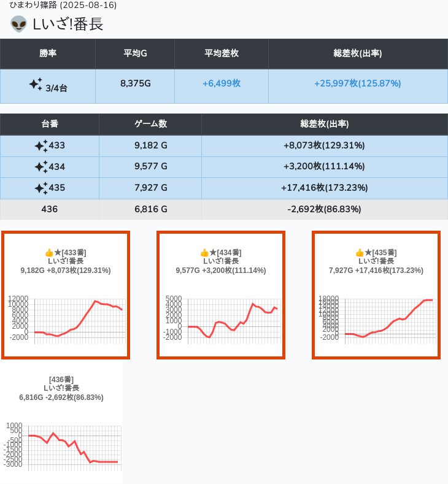Click the 平均G summary column header

(x=135, y=54)
